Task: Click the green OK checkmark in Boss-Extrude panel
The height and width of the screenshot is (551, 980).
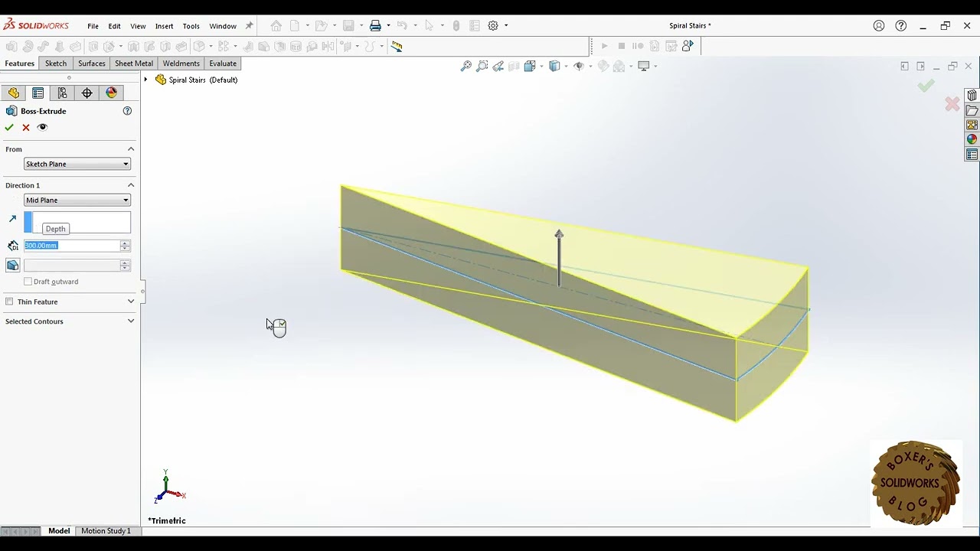Action: [x=9, y=127]
